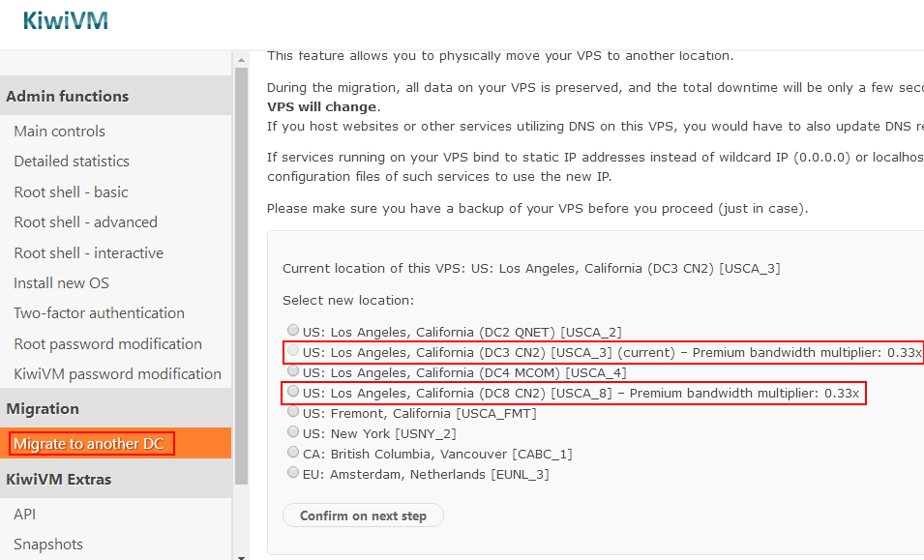Go to Root shell - basic
Image resolution: width=924 pixels, height=560 pixels.
[71, 192]
